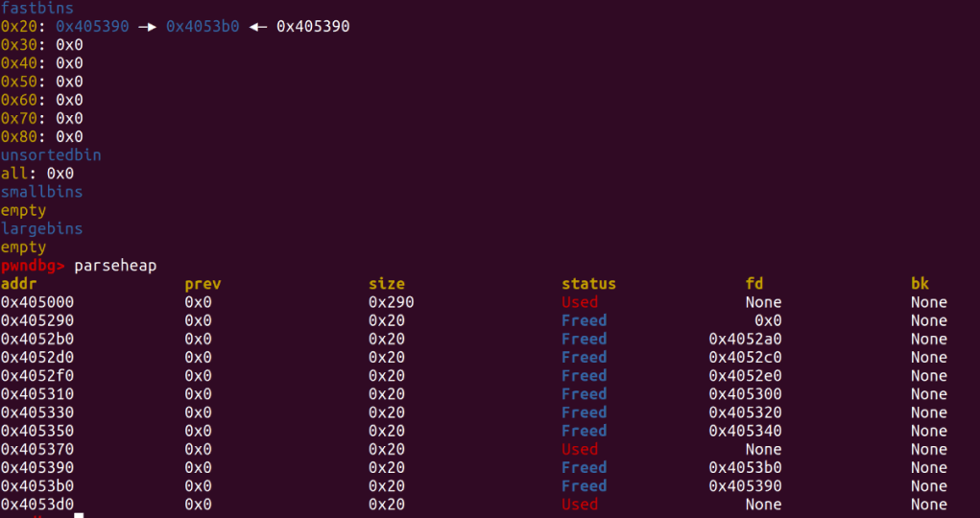Image resolution: width=980 pixels, height=518 pixels.
Task: Click the 'parseheap' command text
Action: point(115,266)
